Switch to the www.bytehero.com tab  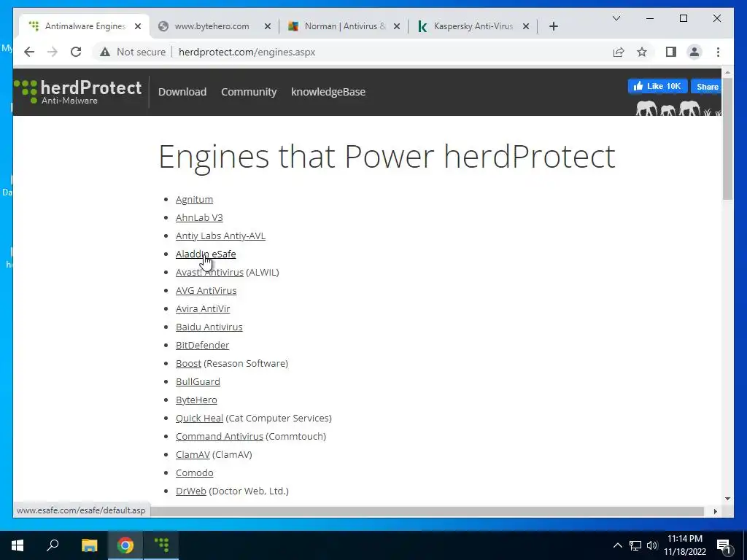pos(212,26)
